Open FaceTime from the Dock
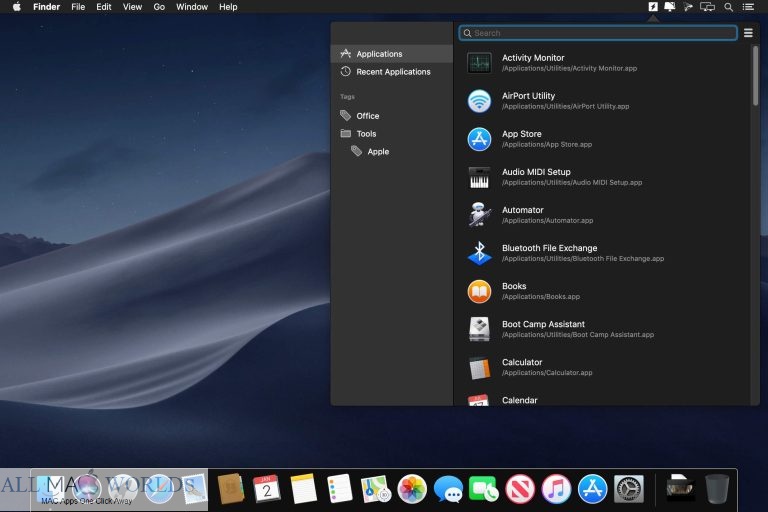 click(484, 488)
